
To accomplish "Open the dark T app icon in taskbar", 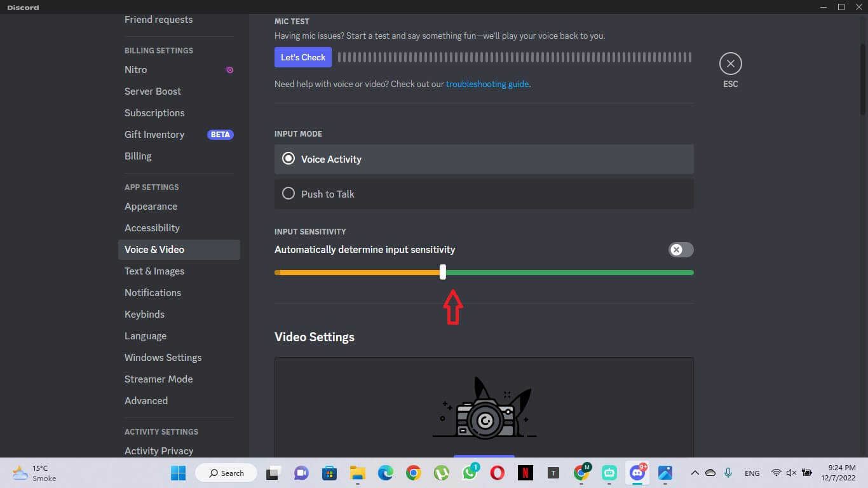I will [x=553, y=473].
